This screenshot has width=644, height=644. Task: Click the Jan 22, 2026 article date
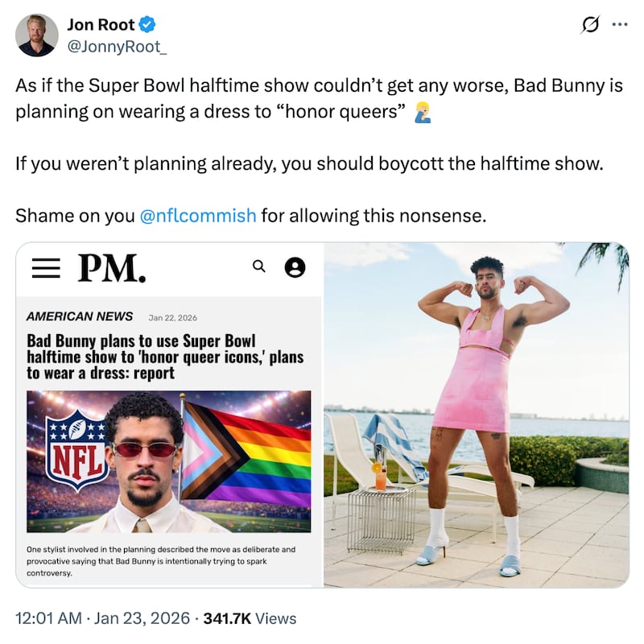click(x=173, y=317)
